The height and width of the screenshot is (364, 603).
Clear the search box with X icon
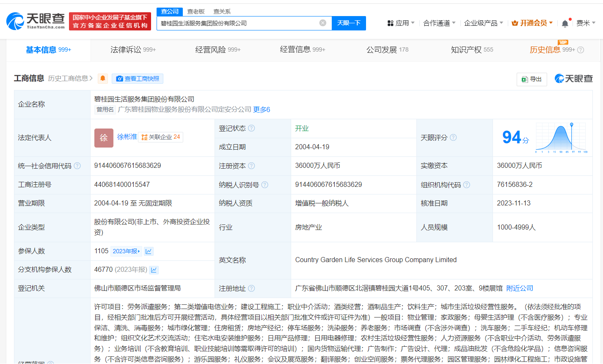[323, 23]
